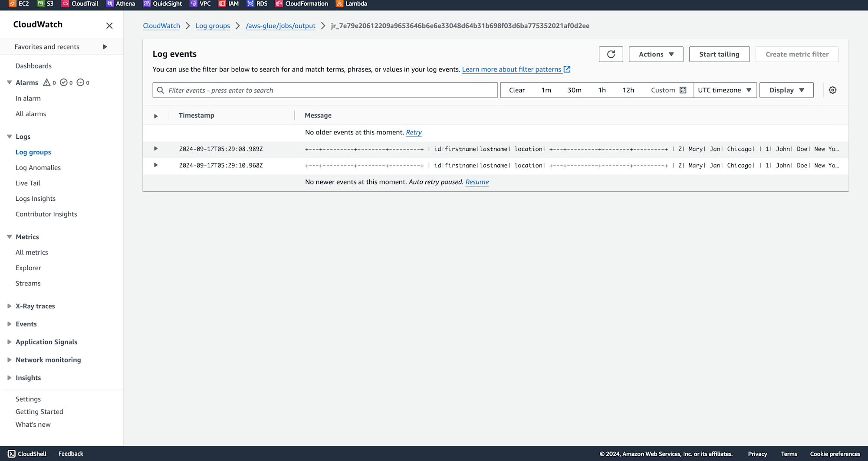
Task: Open In alarm view
Action: pos(28,98)
